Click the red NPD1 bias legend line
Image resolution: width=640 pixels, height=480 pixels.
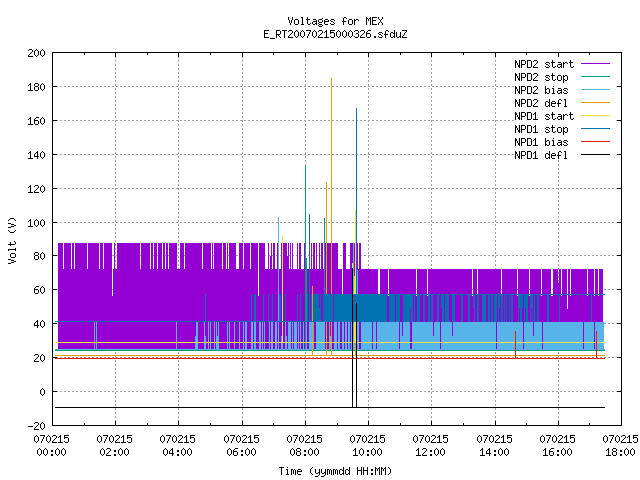tap(595, 142)
